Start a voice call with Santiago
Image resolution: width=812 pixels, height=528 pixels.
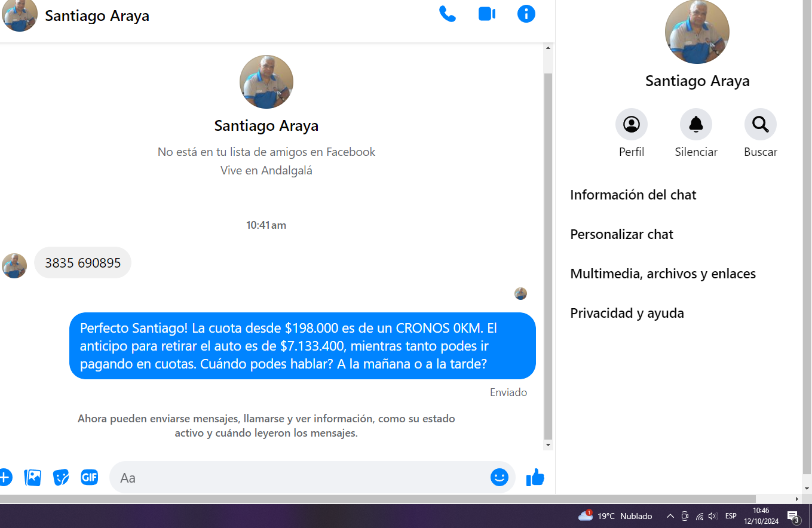tap(447, 14)
